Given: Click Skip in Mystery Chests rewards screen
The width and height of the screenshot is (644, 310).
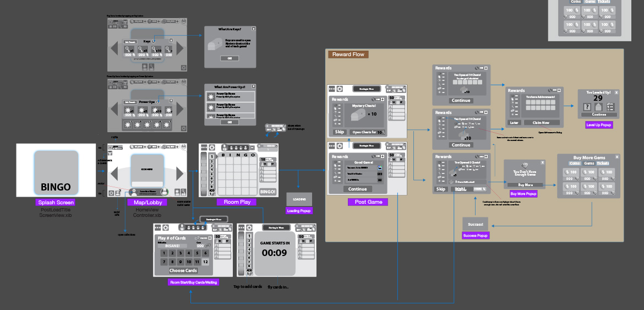Looking at the screenshot, I should click(340, 132).
